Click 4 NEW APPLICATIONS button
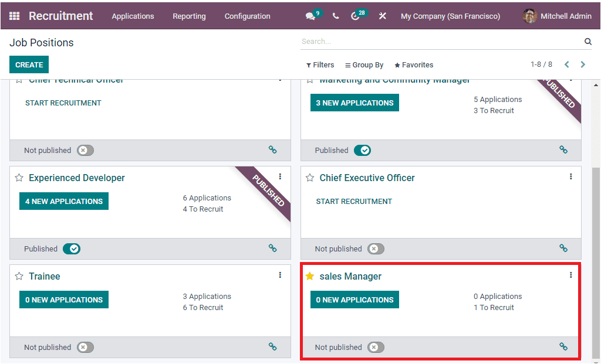 click(64, 201)
